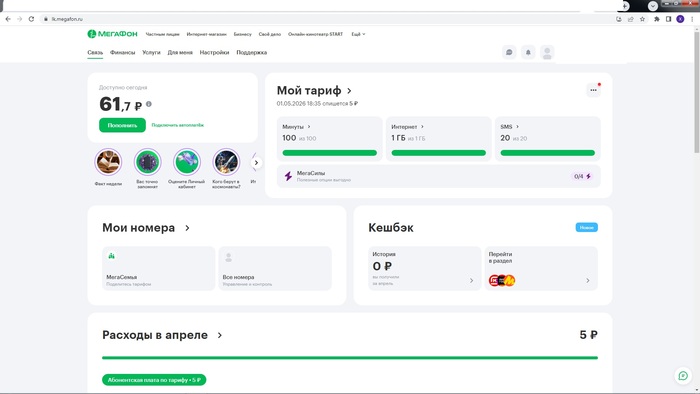Open the Минуты details chevron
This screenshot has height=394, width=700.
(x=309, y=127)
